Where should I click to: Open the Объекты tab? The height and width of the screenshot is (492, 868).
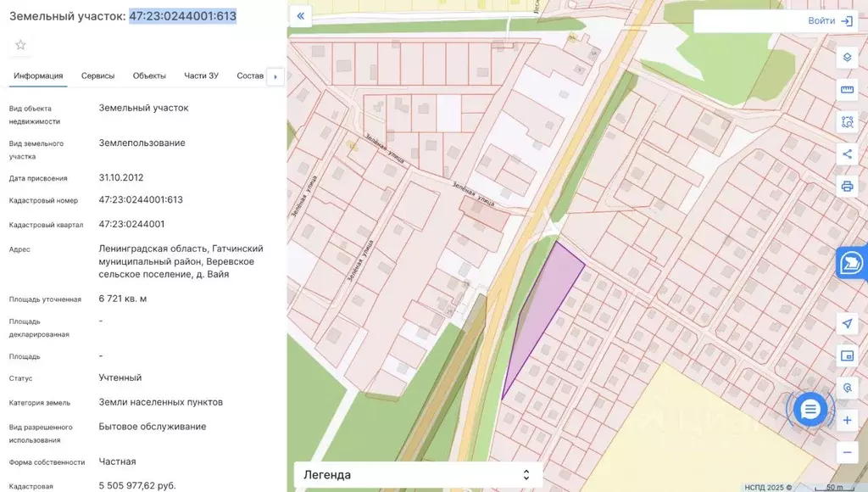click(x=149, y=75)
